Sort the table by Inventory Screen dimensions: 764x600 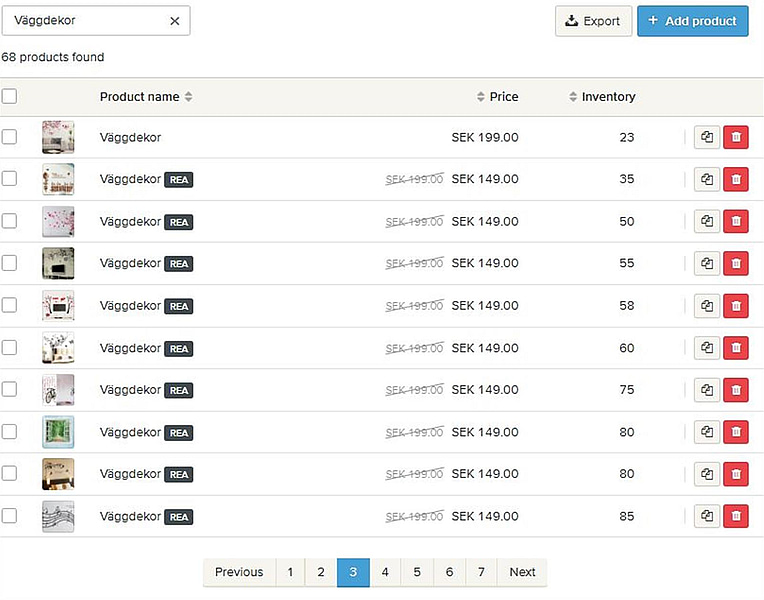(602, 97)
